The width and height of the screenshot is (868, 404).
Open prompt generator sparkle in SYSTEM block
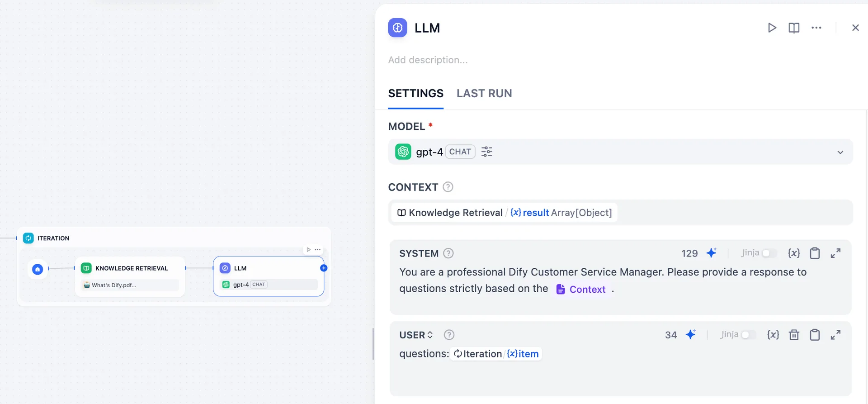tap(711, 252)
